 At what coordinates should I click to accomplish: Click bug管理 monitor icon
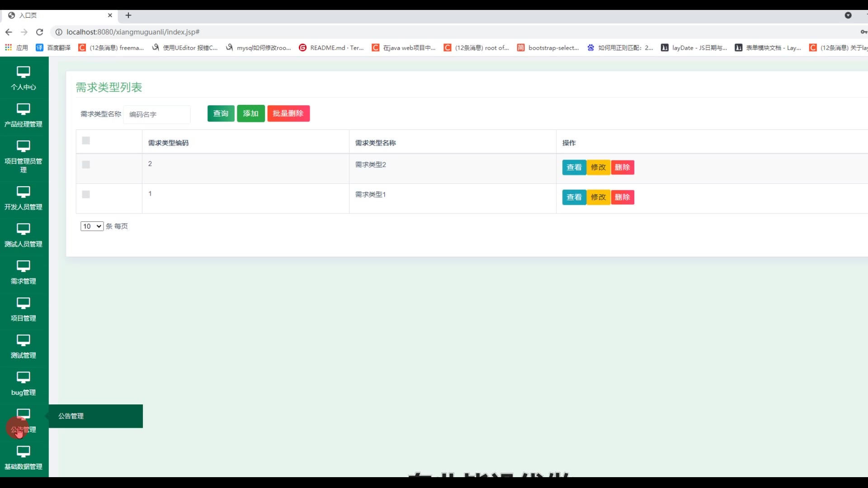(23, 377)
